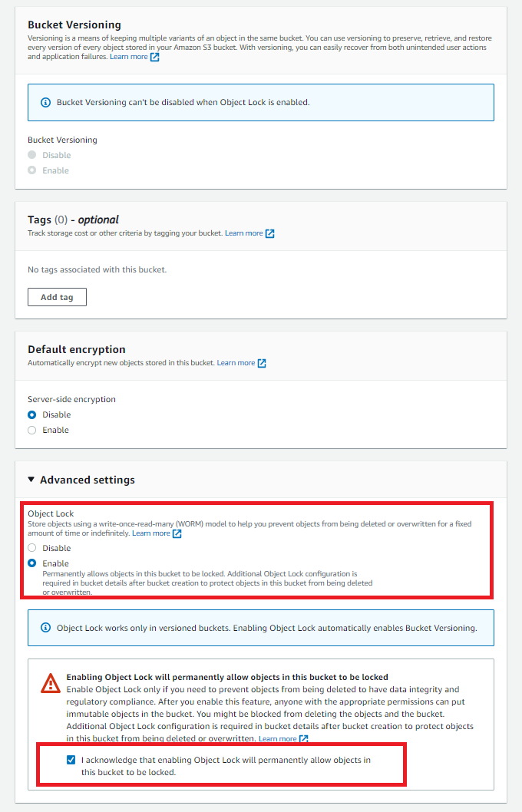Collapse the Advanced settings section

(31, 480)
